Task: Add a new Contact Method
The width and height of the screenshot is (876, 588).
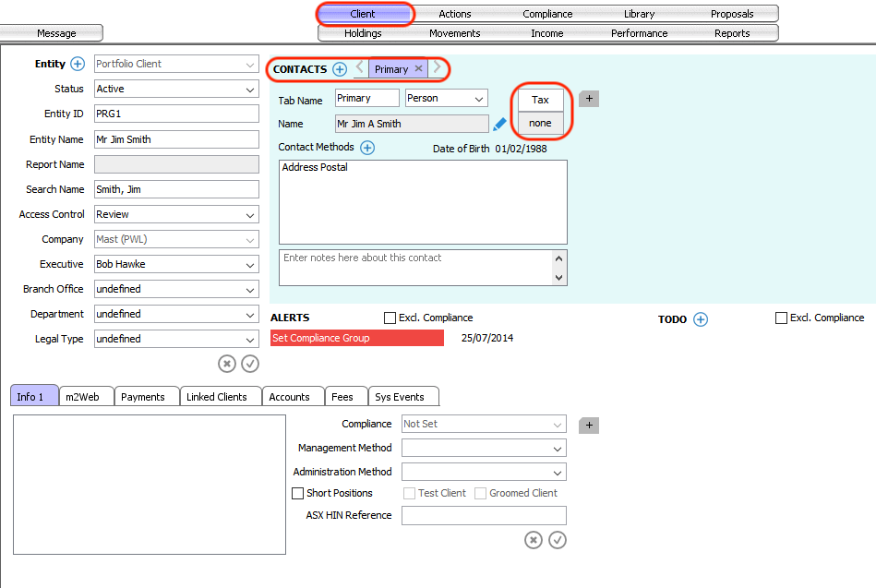Action: coord(367,148)
